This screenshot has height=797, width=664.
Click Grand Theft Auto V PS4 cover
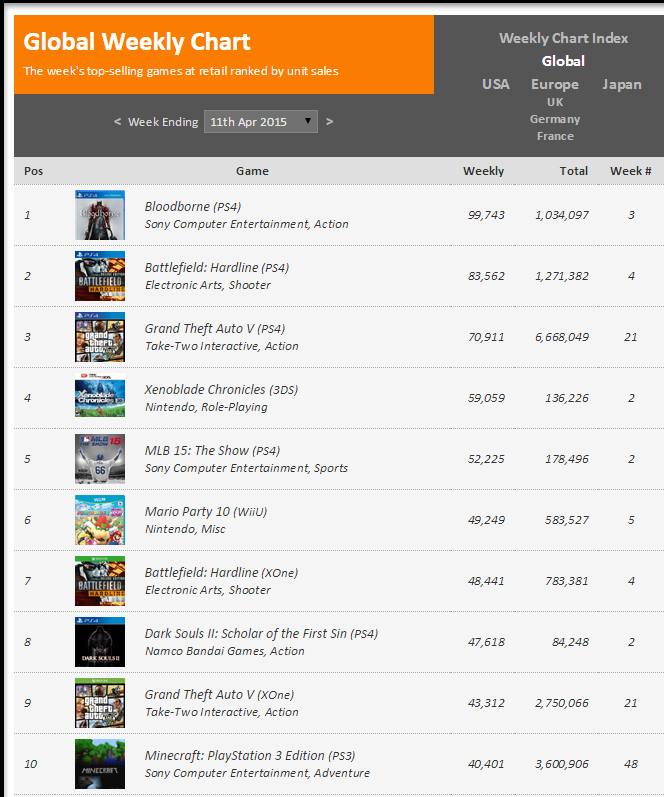pyautogui.click(x=100, y=337)
